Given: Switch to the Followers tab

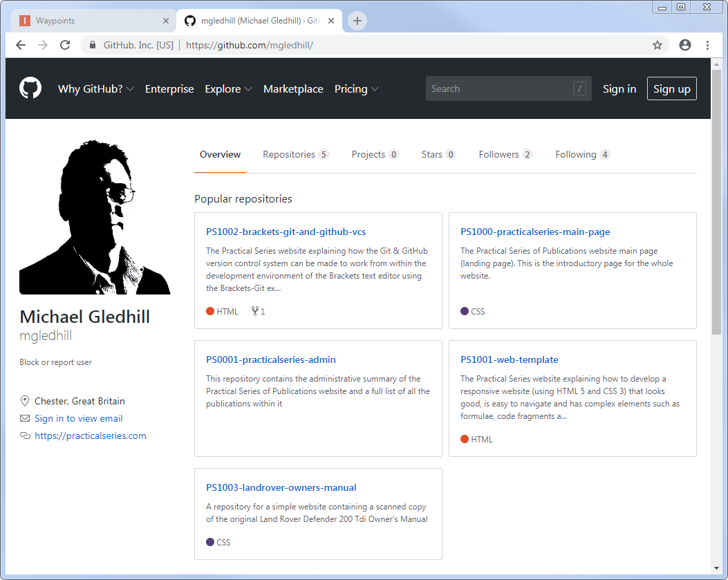Looking at the screenshot, I should pos(505,154).
